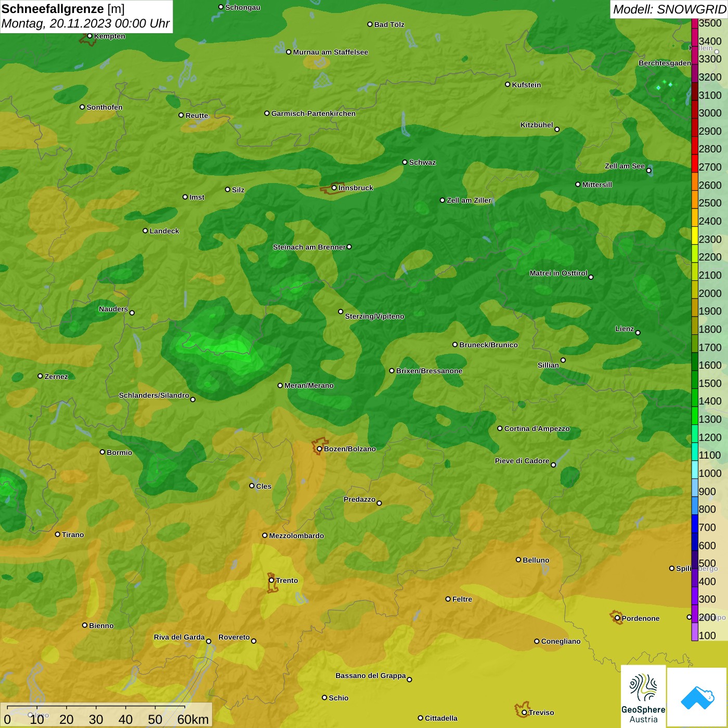Click the Zernez location dot
The height and width of the screenshot is (728, 728).
[40, 376]
